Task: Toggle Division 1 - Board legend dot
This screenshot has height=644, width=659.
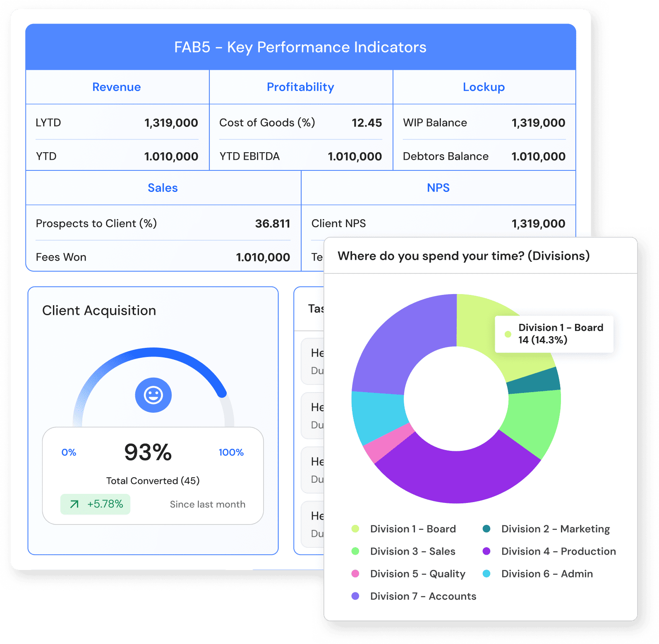Action: [355, 529]
